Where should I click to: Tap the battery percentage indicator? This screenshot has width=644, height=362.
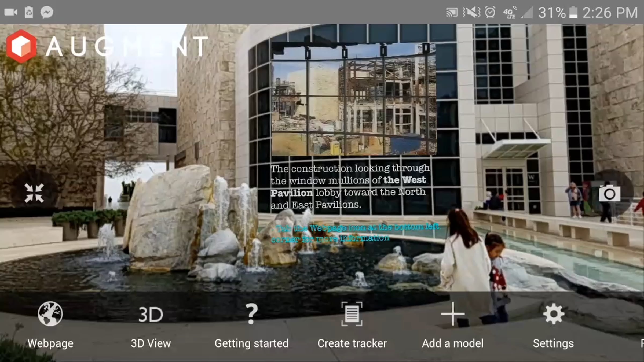click(552, 13)
